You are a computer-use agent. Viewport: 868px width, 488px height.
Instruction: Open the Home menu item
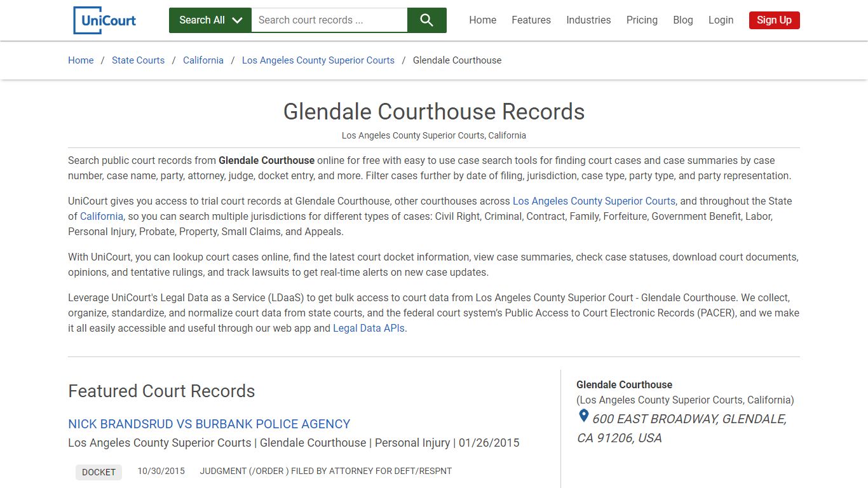pos(483,20)
